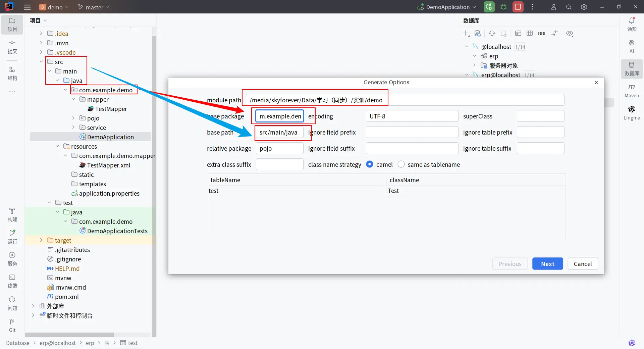The width and height of the screenshot is (644, 349).
Task: Open the more actions kebab menu in the title bar
Action: click(x=532, y=7)
